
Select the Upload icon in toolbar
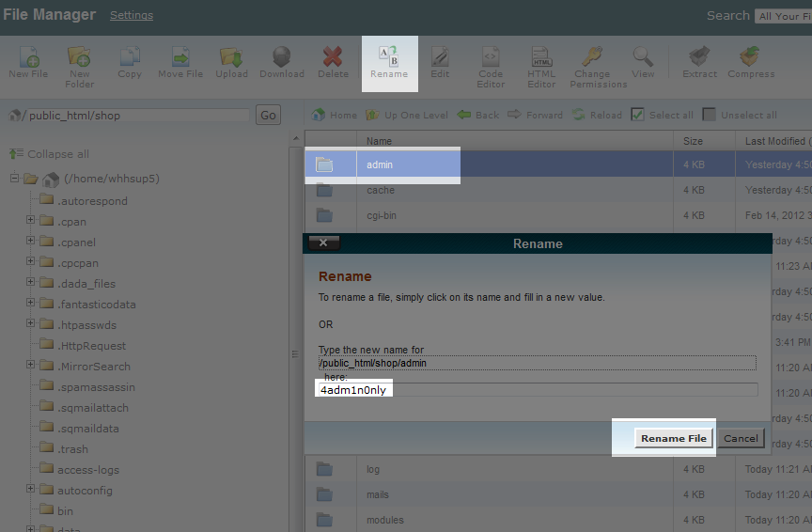[231, 58]
